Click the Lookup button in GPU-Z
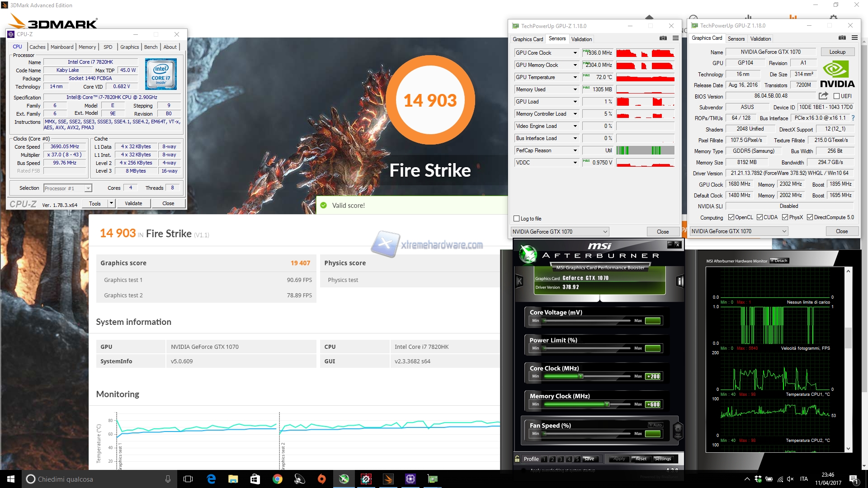Viewport: 868px width, 488px height. pos(837,52)
